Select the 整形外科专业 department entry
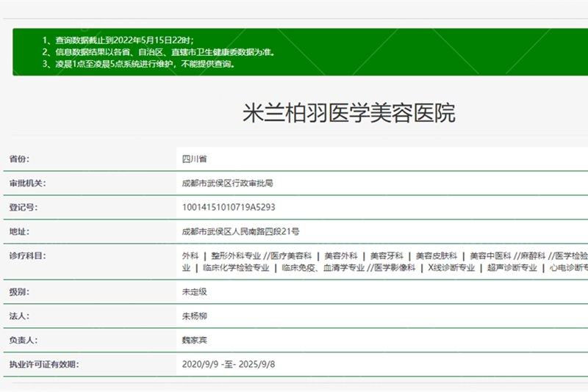Image resolution: width=588 pixels, height=392 pixels. pyautogui.click(x=236, y=255)
